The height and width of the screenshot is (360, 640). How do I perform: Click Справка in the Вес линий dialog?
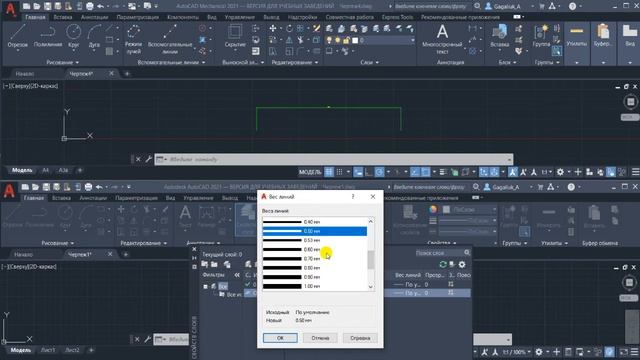[x=360, y=338]
